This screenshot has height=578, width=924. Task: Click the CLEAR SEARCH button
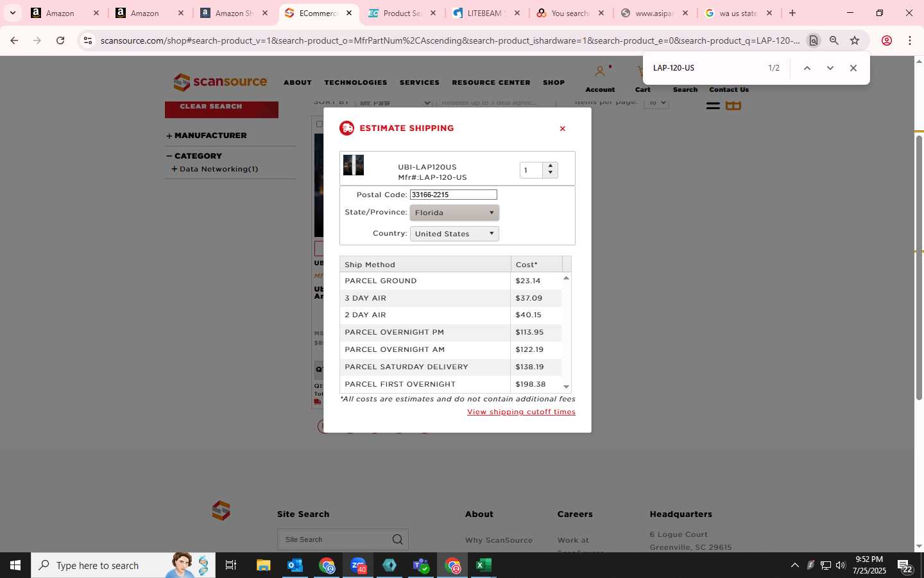[x=221, y=108]
